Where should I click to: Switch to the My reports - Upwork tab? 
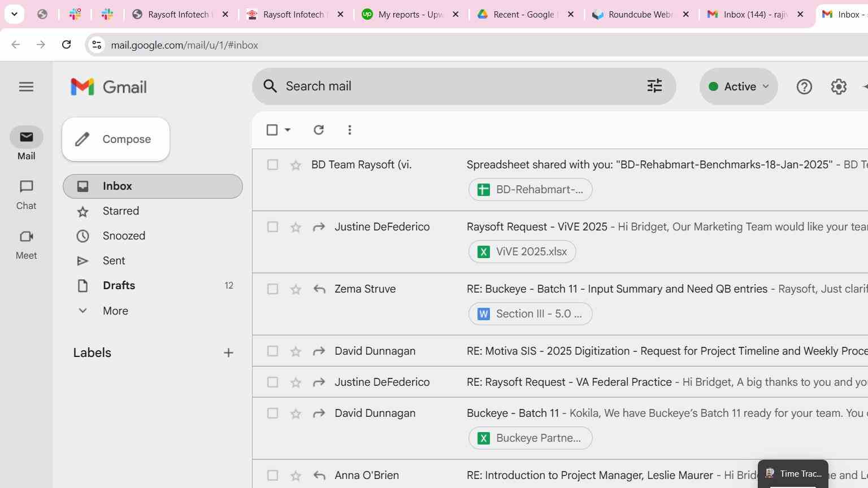(411, 14)
